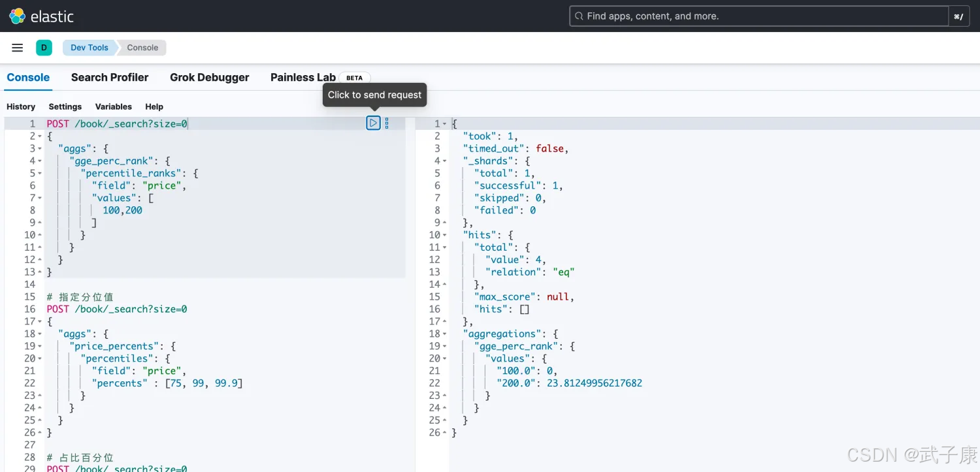
Task: Collapse the "aggs" block at line 3
Action: (40, 149)
